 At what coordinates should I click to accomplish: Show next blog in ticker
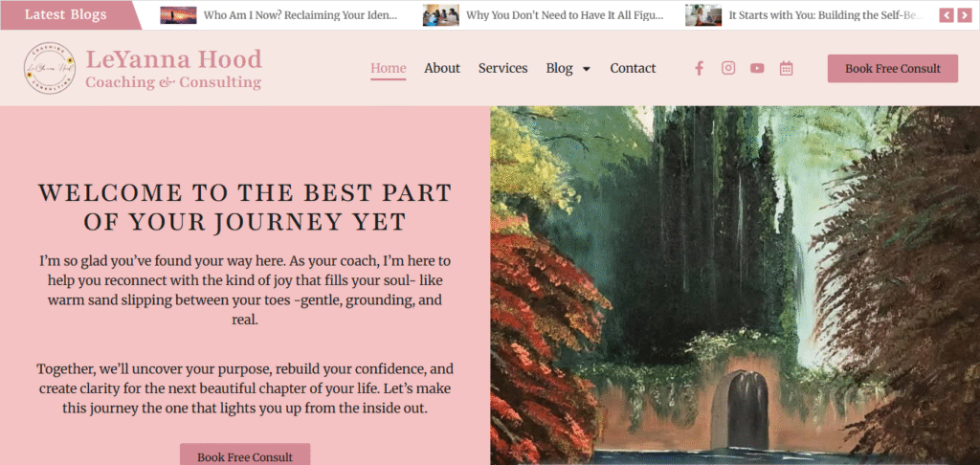(964, 15)
